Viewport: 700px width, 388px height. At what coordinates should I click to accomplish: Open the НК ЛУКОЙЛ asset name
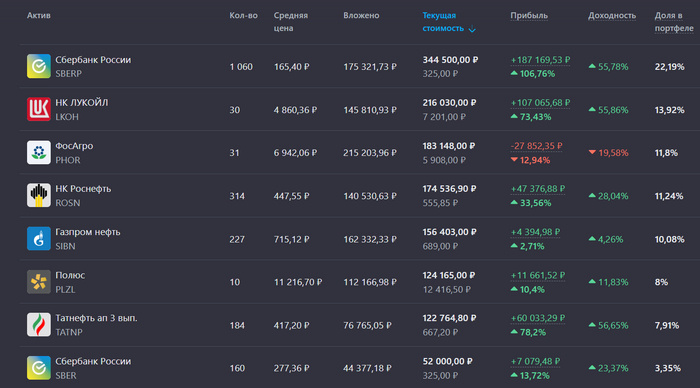82,103
